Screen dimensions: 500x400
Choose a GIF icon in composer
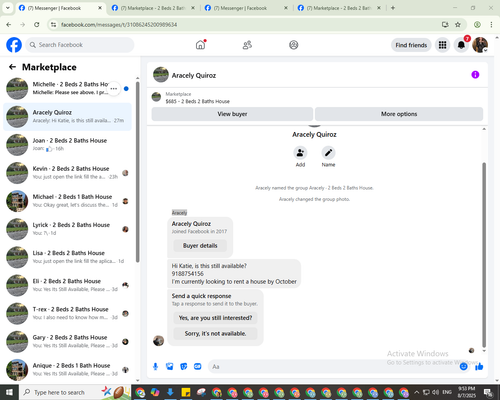click(198, 367)
